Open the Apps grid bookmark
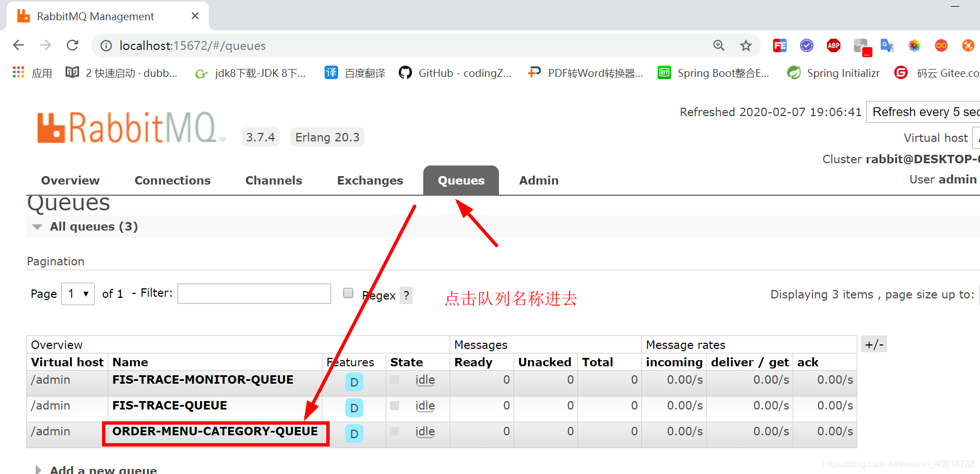The width and height of the screenshot is (980, 474). click(32, 73)
